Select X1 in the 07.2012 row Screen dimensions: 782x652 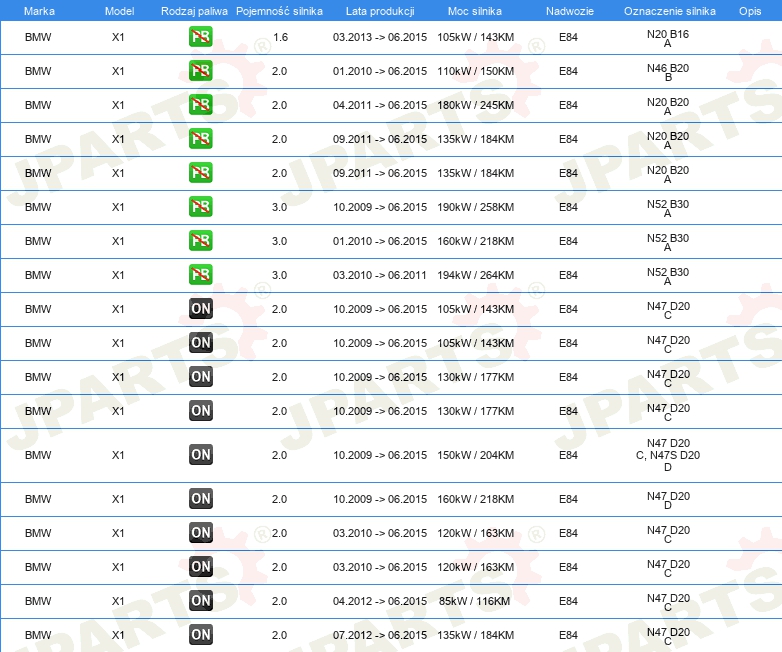click(x=118, y=635)
